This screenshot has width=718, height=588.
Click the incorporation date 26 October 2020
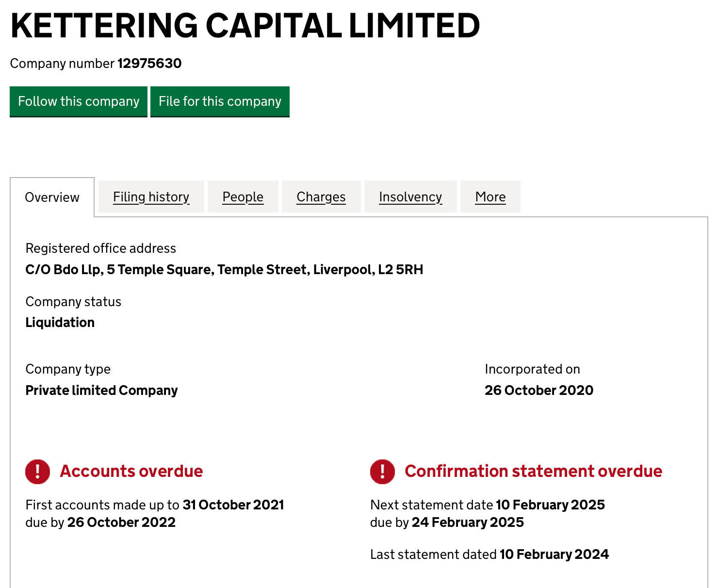(538, 391)
